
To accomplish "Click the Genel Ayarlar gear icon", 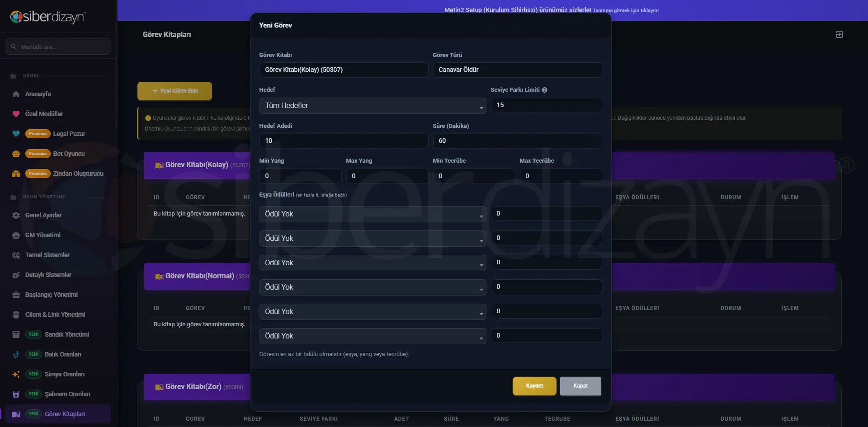I will (16, 215).
